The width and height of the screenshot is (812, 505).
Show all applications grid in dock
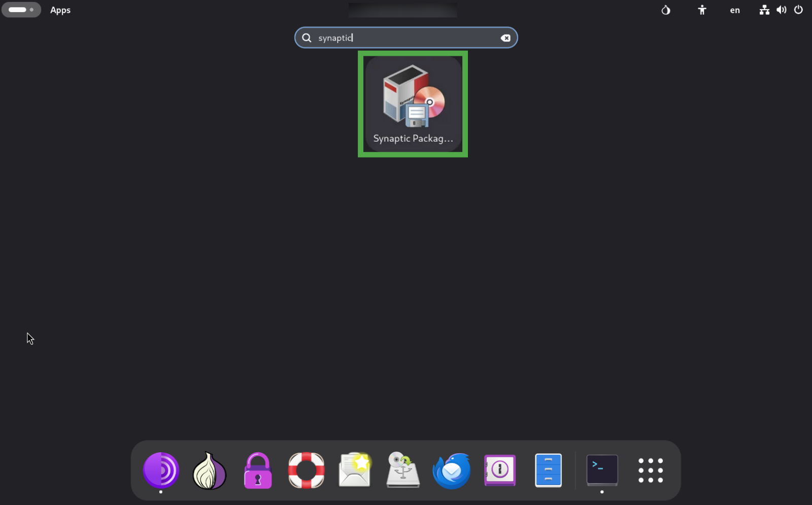pos(651,470)
